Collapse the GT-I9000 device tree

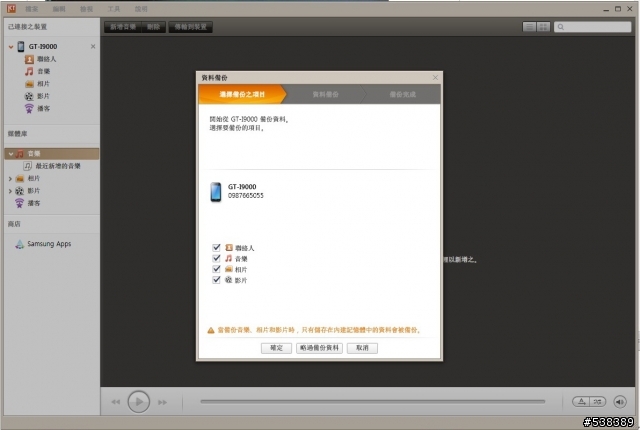(x=11, y=47)
